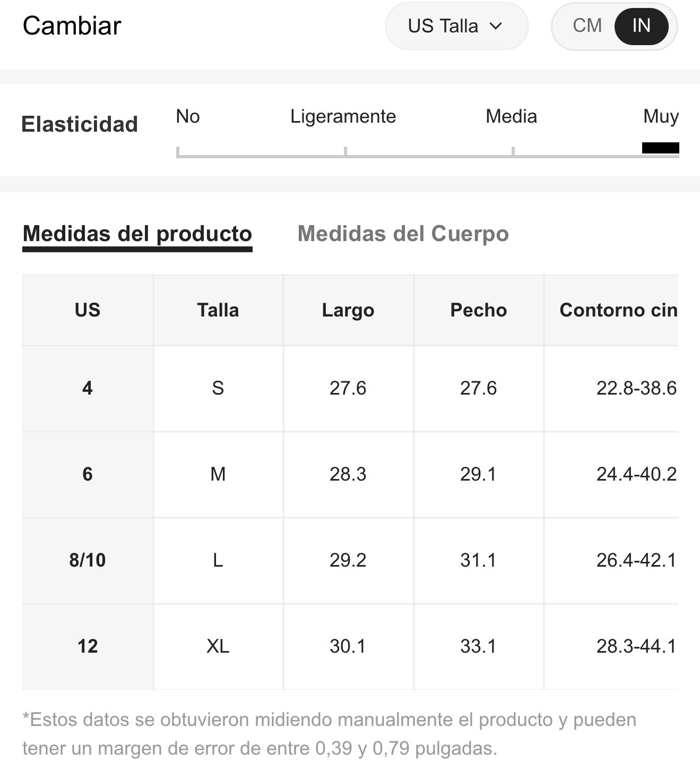Image resolution: width=700 pixels, height=778 pixels.
Task: Click the Talla column header
Action: click(218, 310)
